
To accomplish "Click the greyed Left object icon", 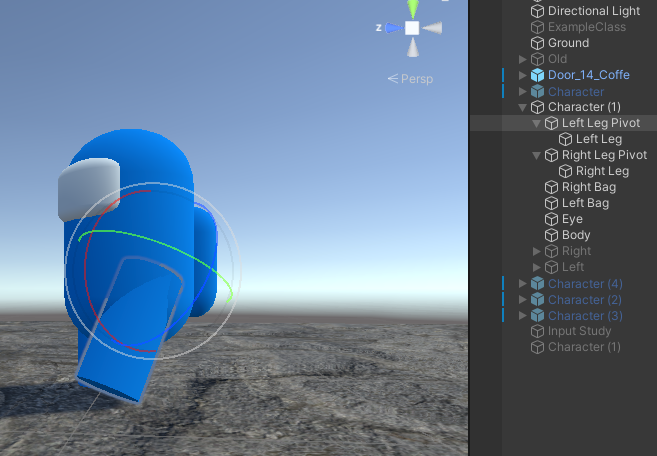I will point(551,267).
